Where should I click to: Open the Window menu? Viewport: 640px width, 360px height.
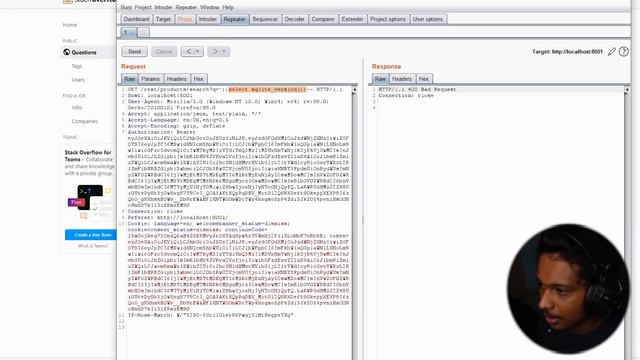tap(210, 7)
